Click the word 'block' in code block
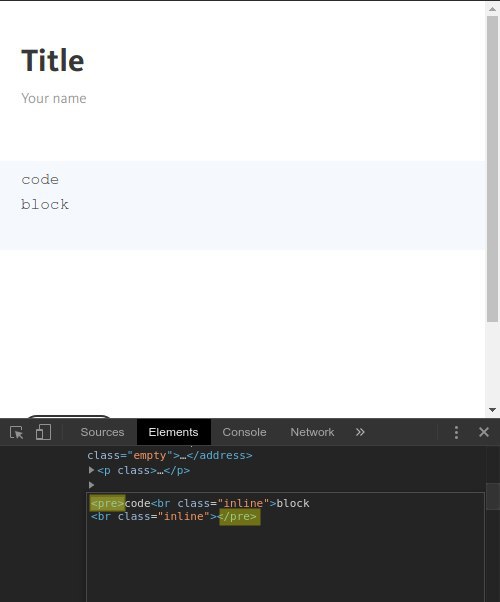Viewport: 500px width, 602px height. tap(45, 204)
